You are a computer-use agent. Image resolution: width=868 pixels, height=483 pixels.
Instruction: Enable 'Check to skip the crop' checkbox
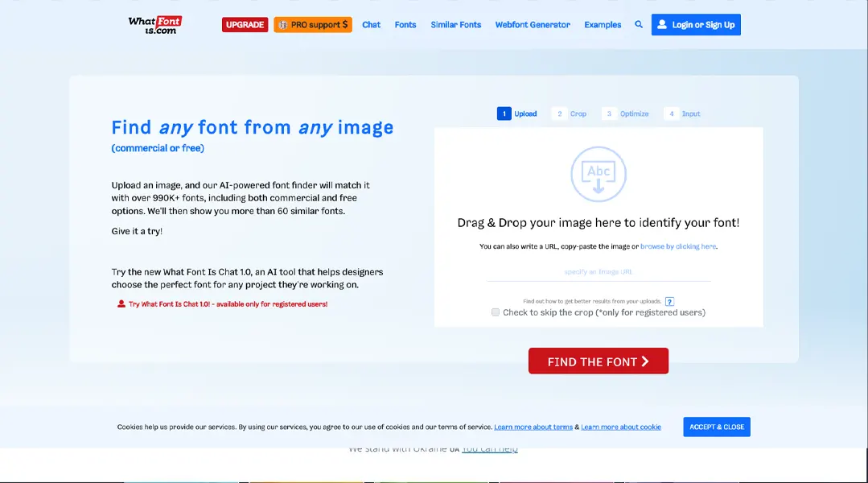point(496,312)
